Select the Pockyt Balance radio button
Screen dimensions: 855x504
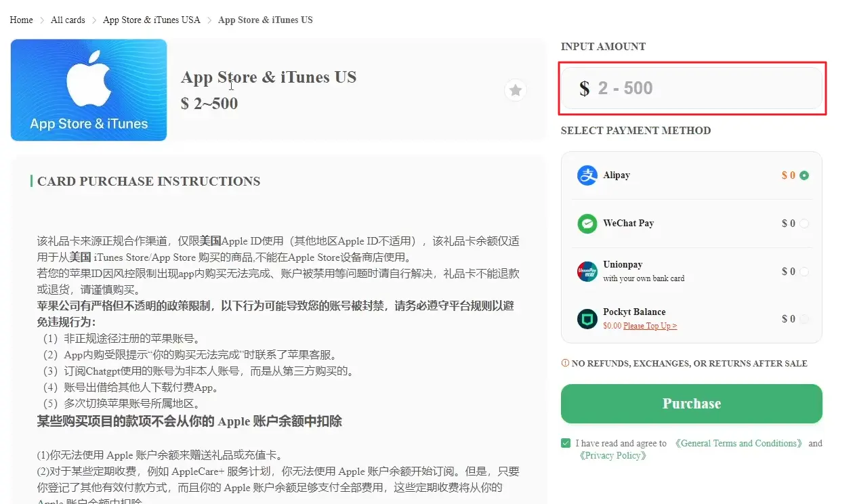(804, 319)
